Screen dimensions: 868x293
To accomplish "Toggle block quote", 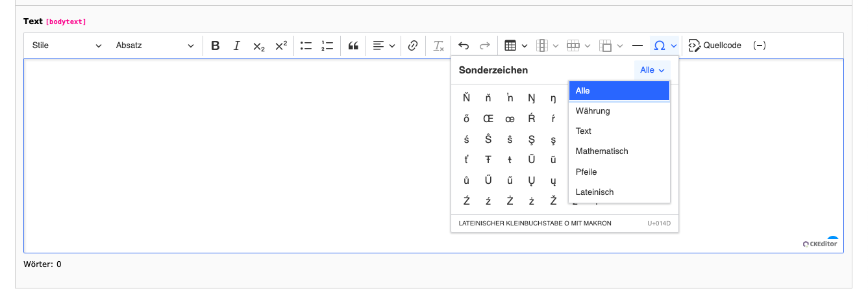I will [353, 45].
